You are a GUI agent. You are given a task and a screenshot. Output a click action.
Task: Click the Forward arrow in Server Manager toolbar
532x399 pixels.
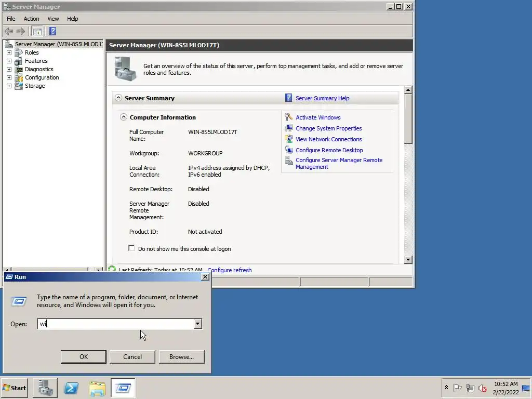coord(21,32)
